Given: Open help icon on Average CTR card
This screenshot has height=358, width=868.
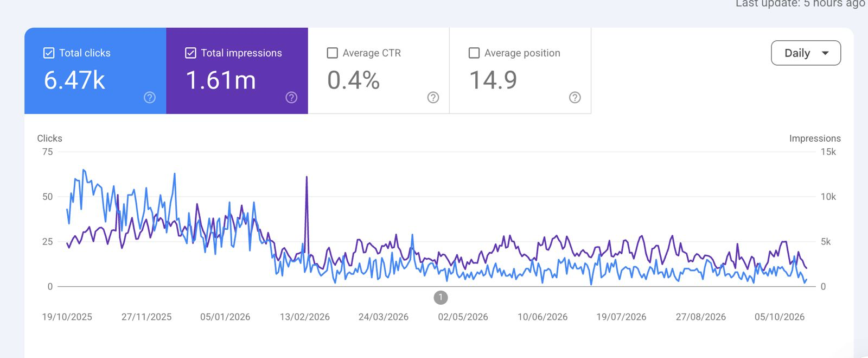Looking at the screenshot, I should click(x=433, y=97).
